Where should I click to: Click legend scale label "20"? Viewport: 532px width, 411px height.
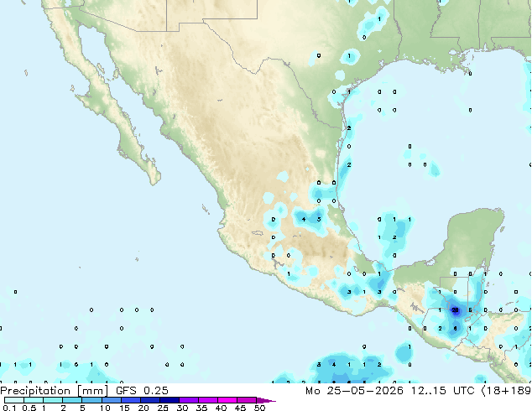pos(143,408)
